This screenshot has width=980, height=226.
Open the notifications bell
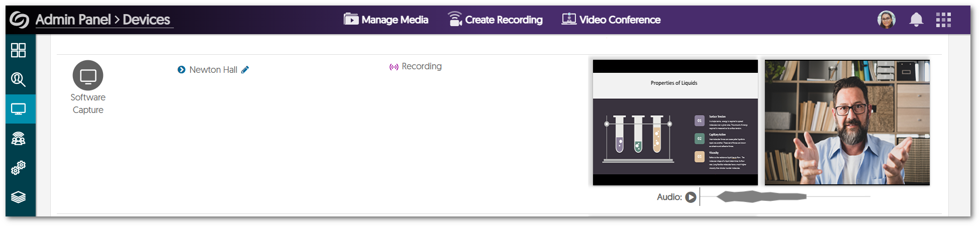[x=916, y=20]
